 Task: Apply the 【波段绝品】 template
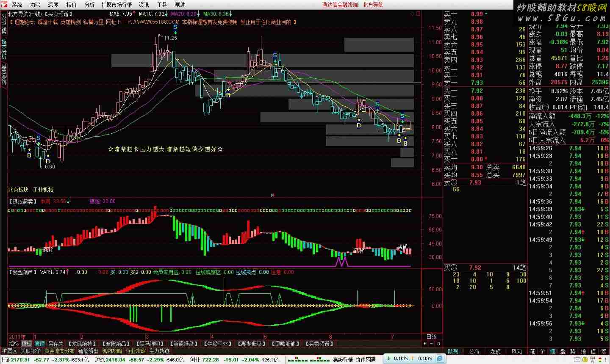tap(115, 344)
